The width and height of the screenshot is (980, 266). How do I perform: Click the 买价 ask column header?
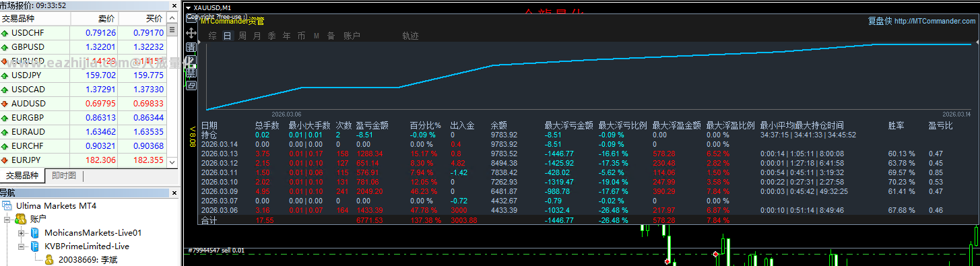142,19
